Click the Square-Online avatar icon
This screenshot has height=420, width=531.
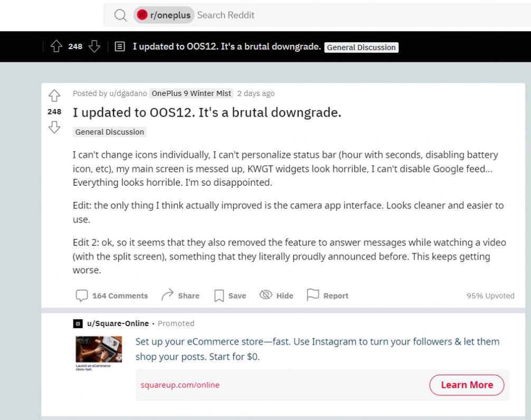(78, 323)
